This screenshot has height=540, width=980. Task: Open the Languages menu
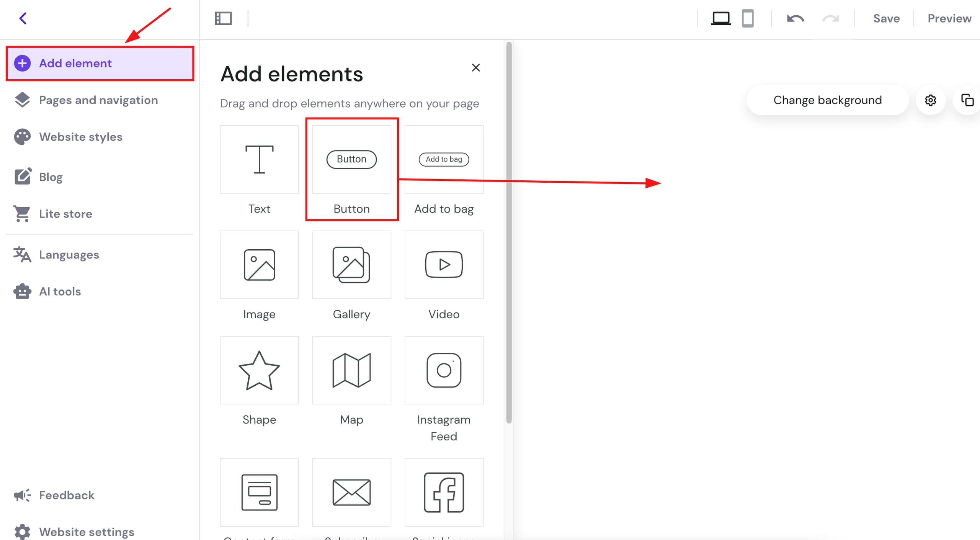click(69, 255)
